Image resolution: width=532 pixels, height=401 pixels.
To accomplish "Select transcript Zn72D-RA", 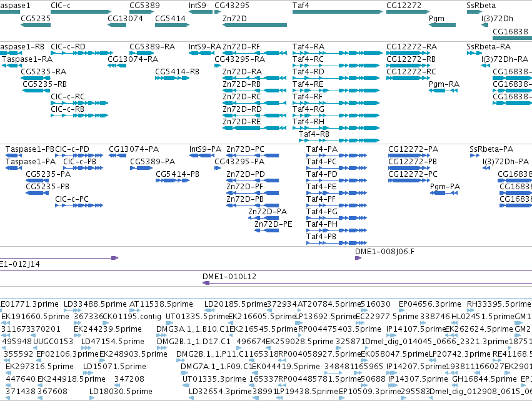I will point(255,78).
